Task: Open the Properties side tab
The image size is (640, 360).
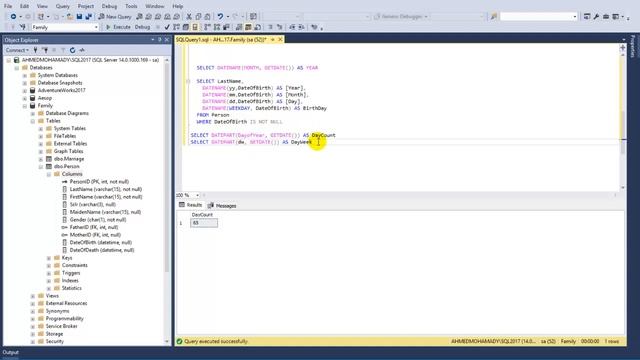Action: (633, 46)
